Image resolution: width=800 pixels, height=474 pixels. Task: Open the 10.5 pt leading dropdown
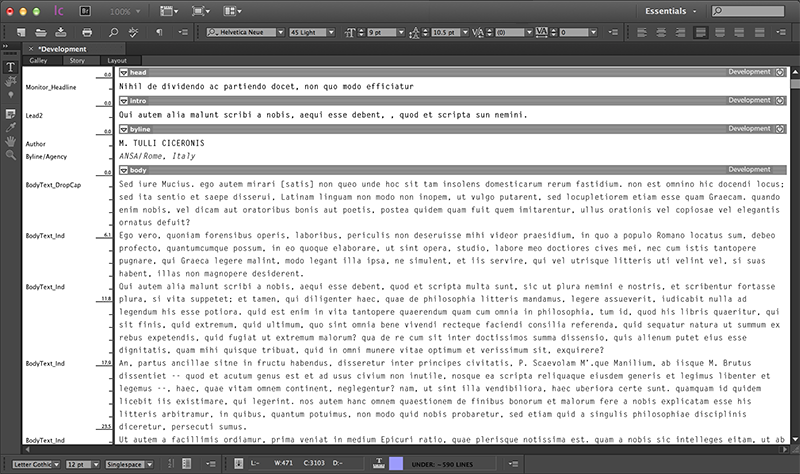465,32
